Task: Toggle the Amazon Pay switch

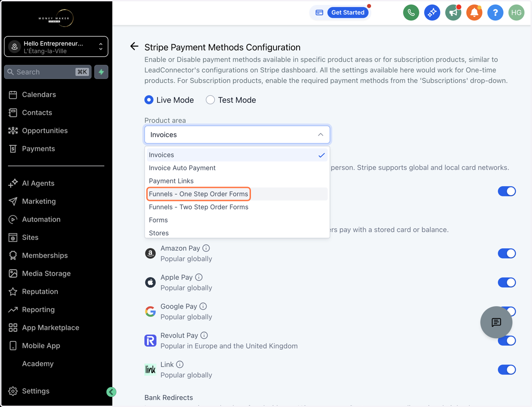Action: (x=507, y=253)
